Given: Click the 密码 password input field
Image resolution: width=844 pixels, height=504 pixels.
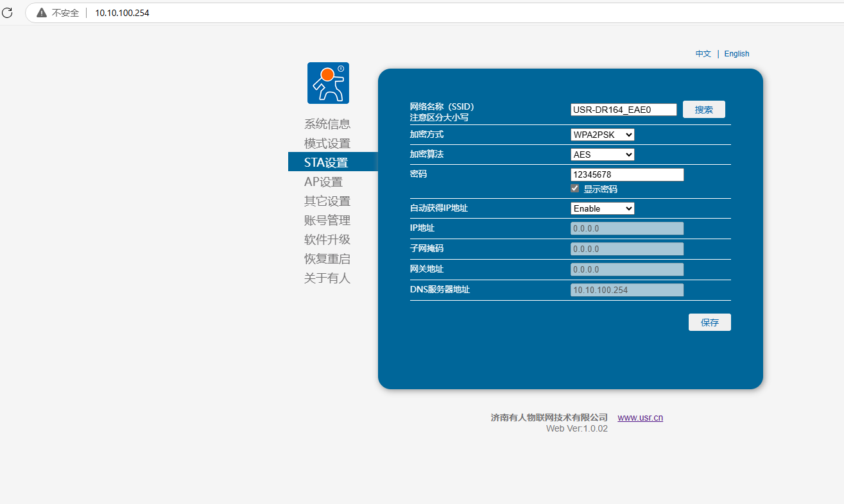Looking at the screenshot, I should tap(626, 174).
